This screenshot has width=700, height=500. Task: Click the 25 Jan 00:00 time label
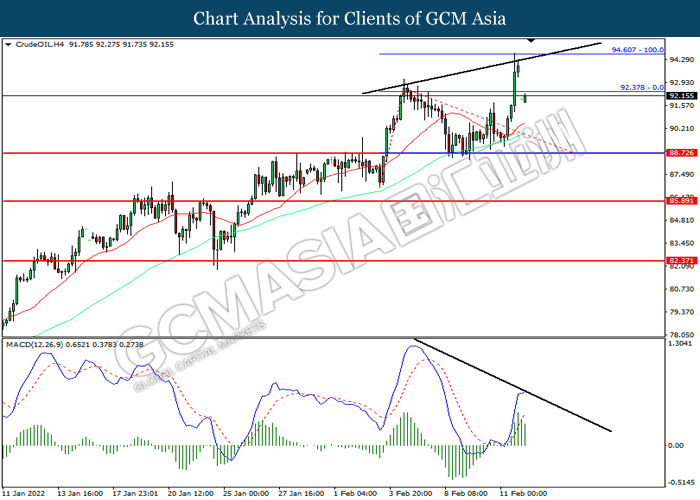pos(246,493)
